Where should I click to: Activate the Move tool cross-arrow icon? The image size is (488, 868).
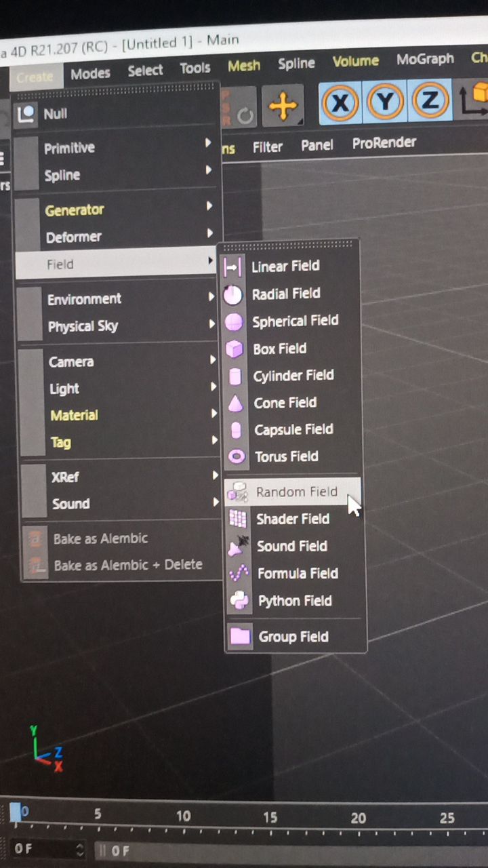(283, 106)
